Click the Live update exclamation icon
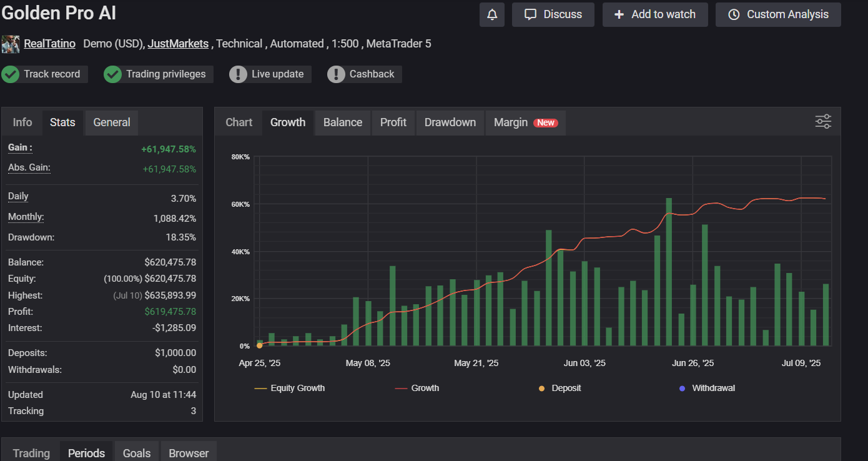 (x=238, y=74)
